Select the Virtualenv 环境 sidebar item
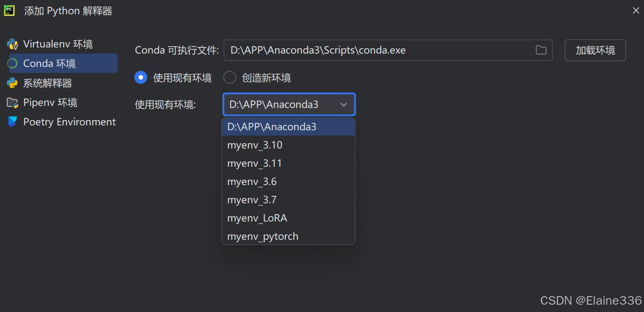The image size is (644, 312). tap(62, 44)
